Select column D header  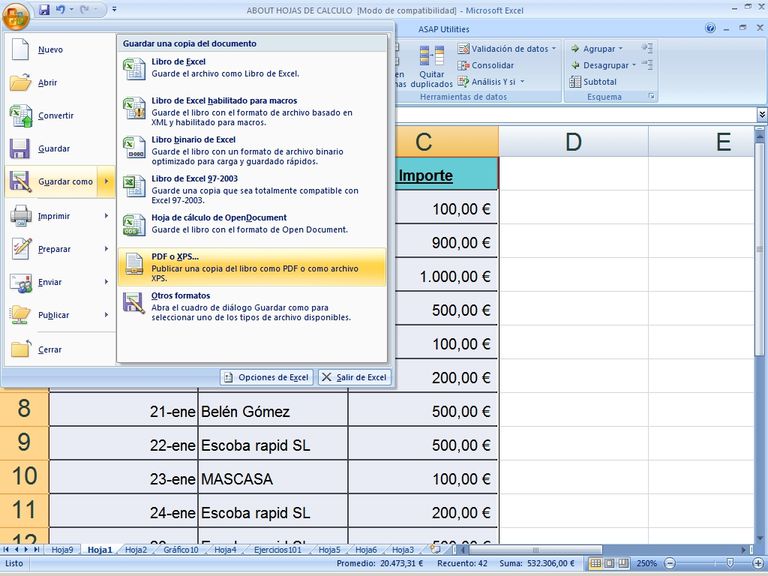[574, 142]
